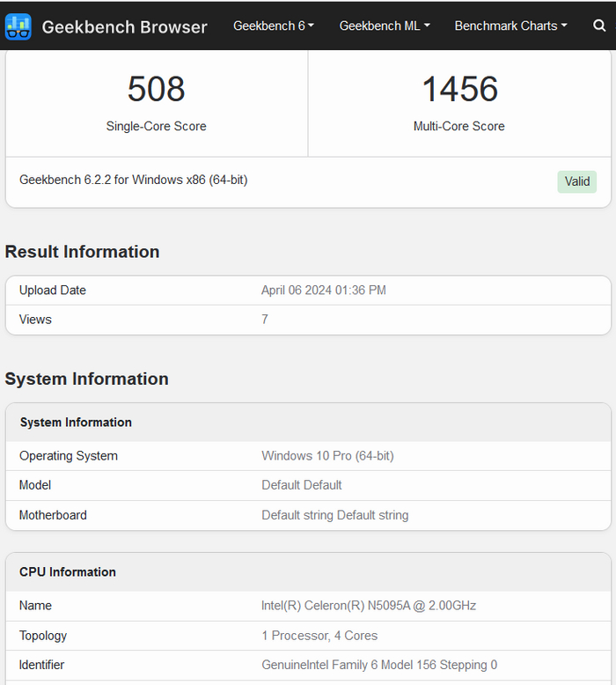Click the Views row label

(35, 320)
